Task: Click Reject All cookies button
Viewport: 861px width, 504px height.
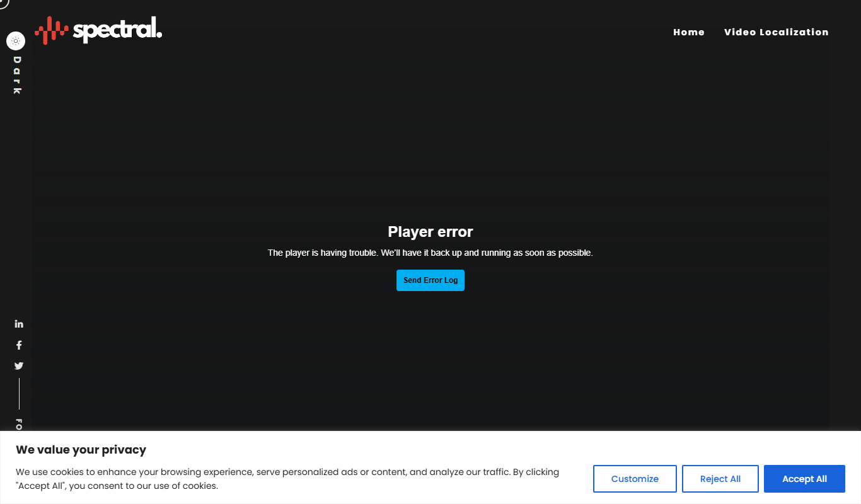Action: (x=720, y=479)
